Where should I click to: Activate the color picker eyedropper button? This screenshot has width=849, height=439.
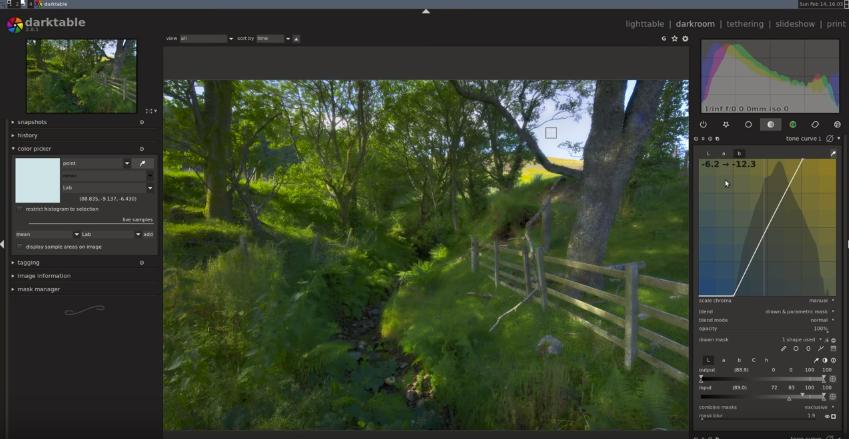pyautogui.click(x=143, y=163)
